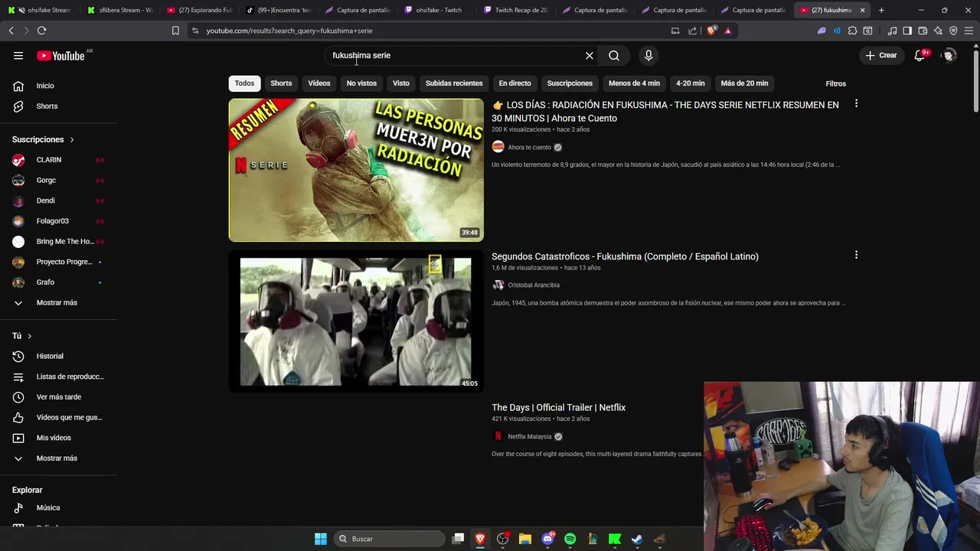
Task: Expand the Tú section header
Action: [22, 336]
